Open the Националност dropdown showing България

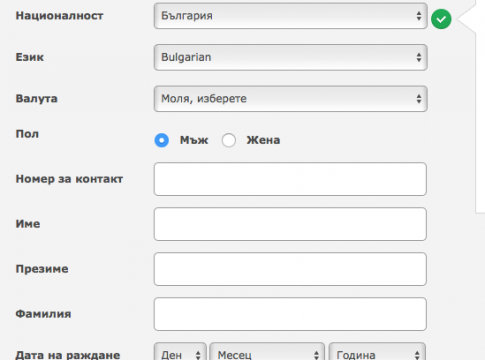(x=290, y=16)
